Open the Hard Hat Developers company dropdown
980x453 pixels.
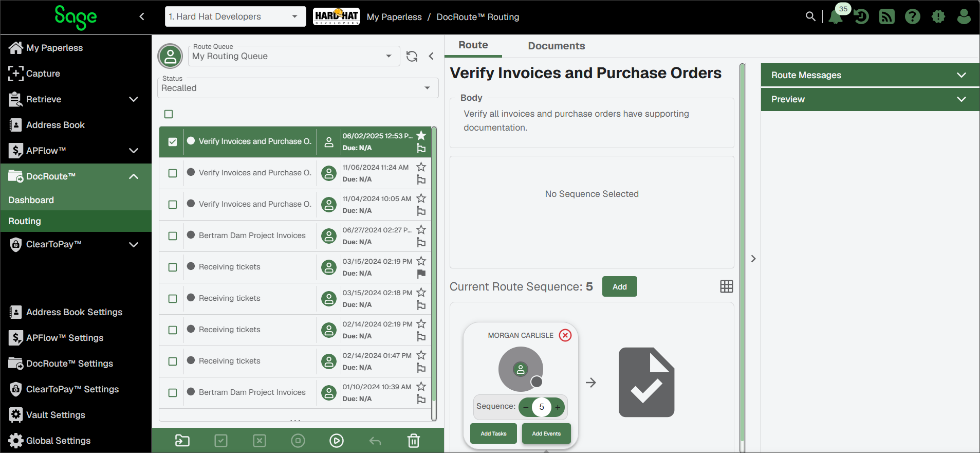[235, 16]
